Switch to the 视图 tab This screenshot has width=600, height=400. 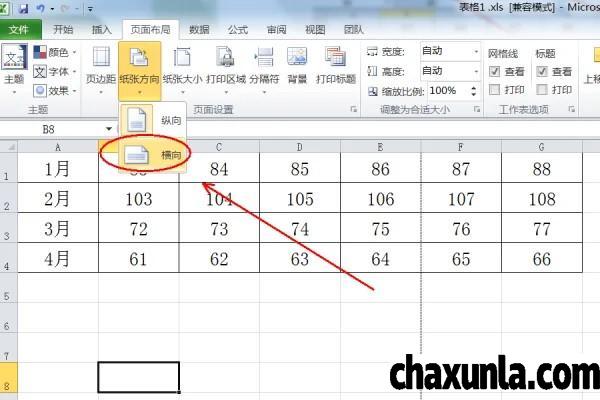point(315,29)
